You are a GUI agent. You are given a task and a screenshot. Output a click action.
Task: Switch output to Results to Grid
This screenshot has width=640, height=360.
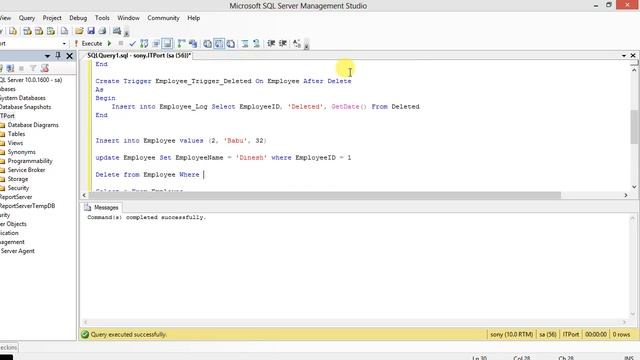(x=219, y=43)
